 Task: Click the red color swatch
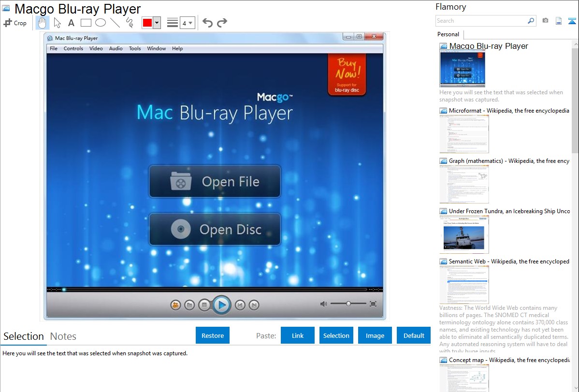point(147,23)
